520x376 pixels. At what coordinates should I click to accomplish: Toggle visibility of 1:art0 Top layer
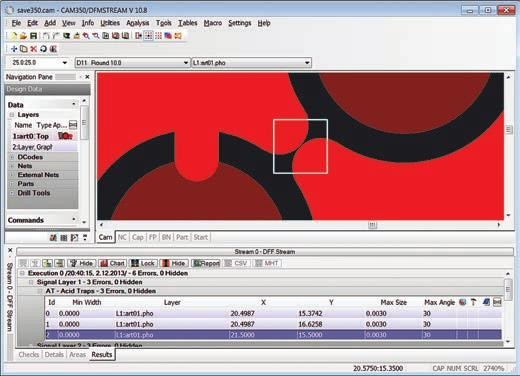[65, 136]
